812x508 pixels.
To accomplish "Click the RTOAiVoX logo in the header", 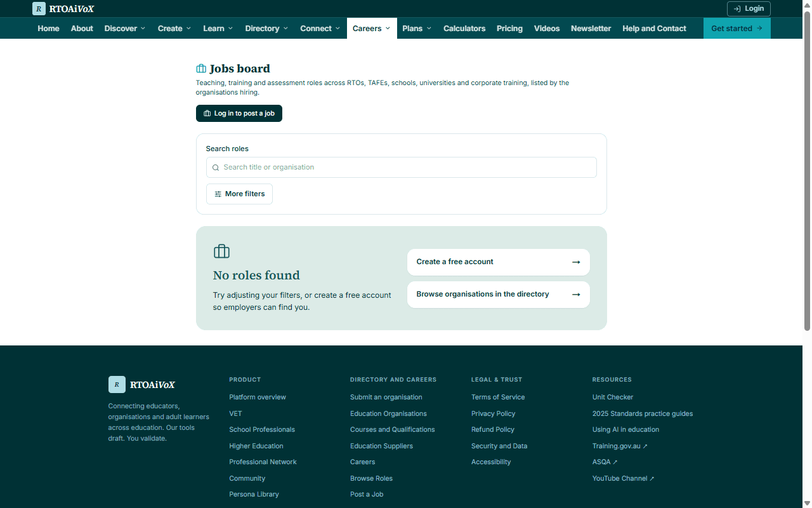I will point(63,9).
